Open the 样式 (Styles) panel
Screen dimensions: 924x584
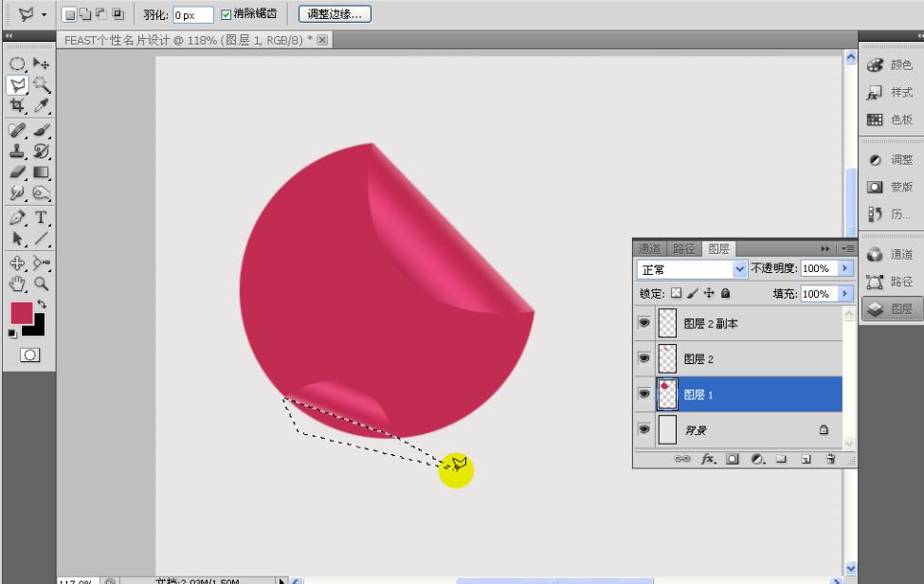(x=893, y=92)
